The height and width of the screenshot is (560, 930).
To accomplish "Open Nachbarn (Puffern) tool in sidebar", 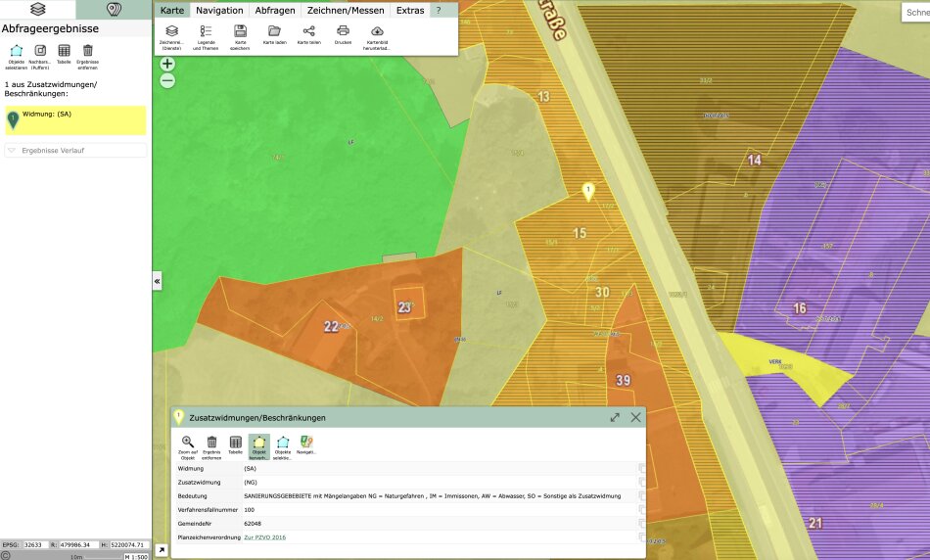I will pyautogui.click(x=40, y=56).
